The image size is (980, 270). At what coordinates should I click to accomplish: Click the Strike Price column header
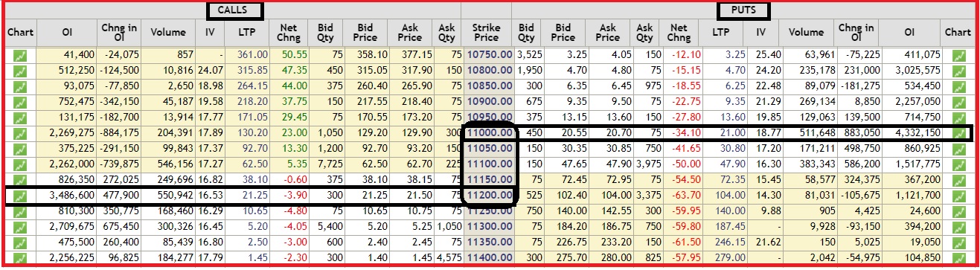point(487,33)
